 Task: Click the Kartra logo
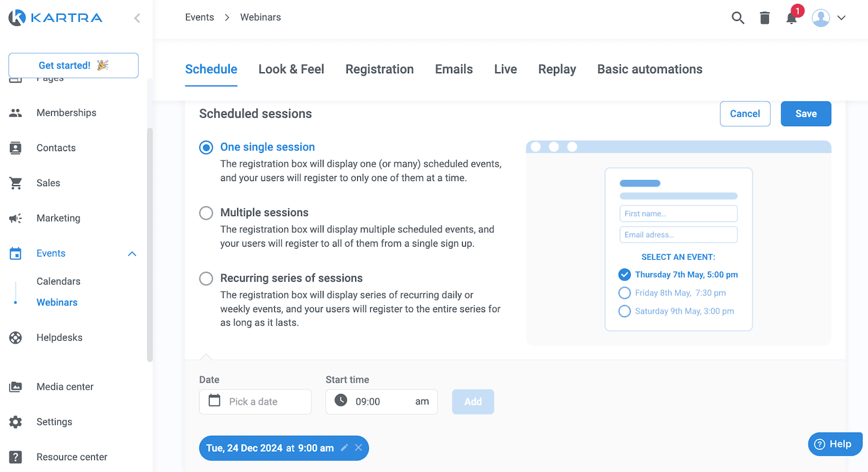(56, 17)
